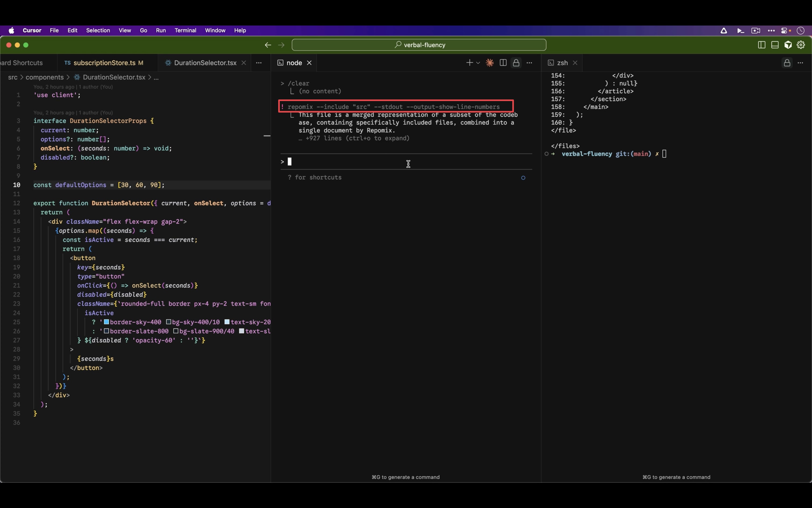Open the Cursor cube icon in title bar
The image size is (812, 508).
pyautogui.click(x=788, y=45)
